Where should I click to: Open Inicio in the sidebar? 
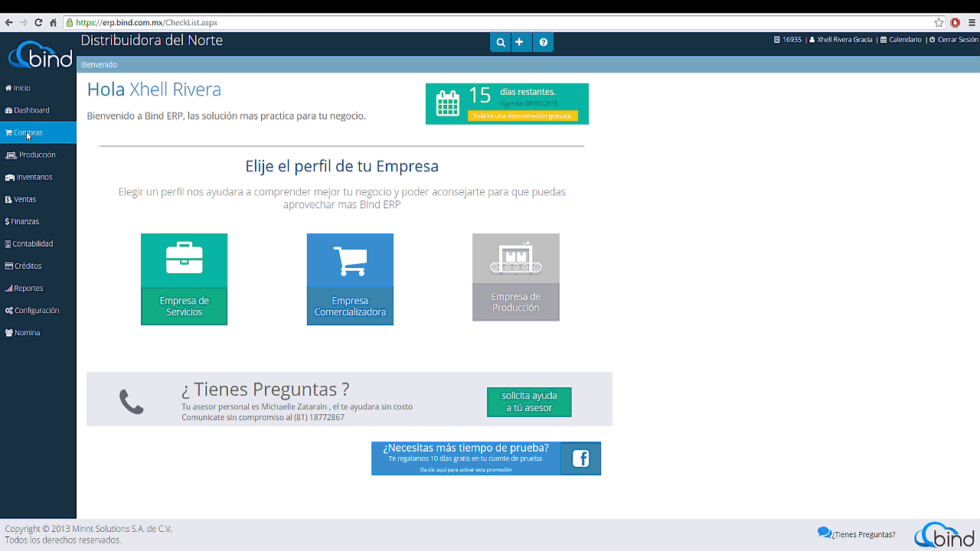(x=38, y=88)
